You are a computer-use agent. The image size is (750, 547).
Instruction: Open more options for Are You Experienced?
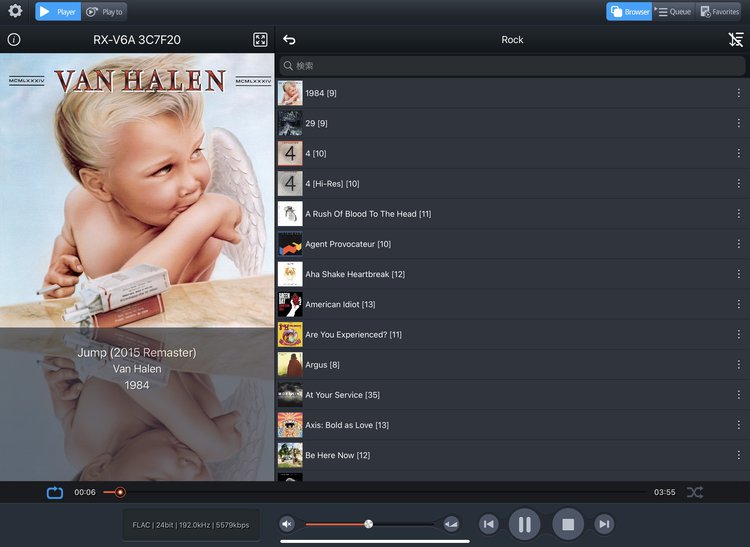click(739, 334)
